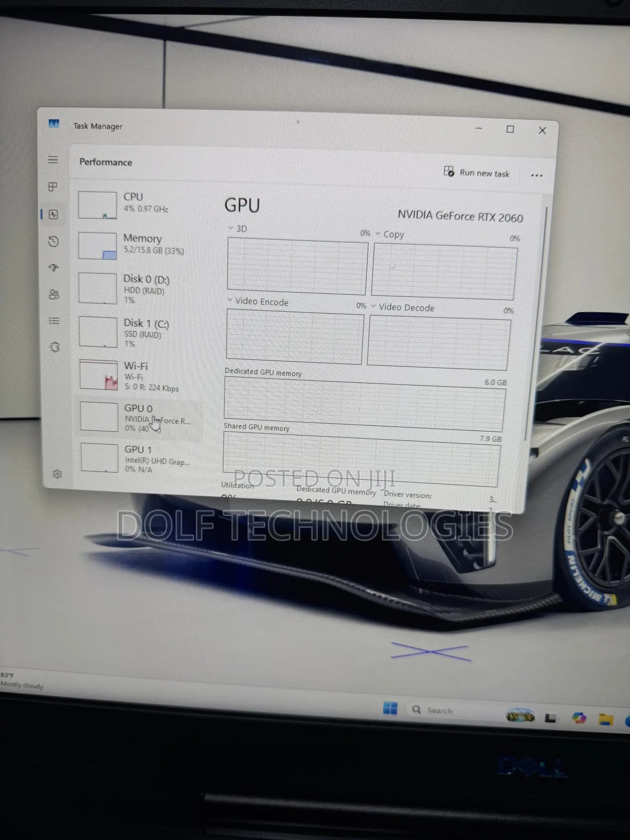Click the GPU panel vertical scrollbar

536,323
